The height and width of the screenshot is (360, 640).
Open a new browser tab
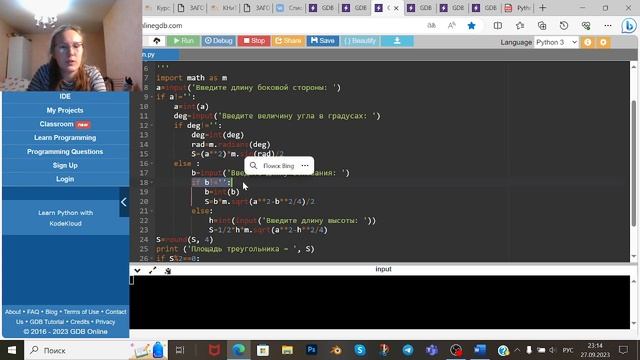point(542,8)
